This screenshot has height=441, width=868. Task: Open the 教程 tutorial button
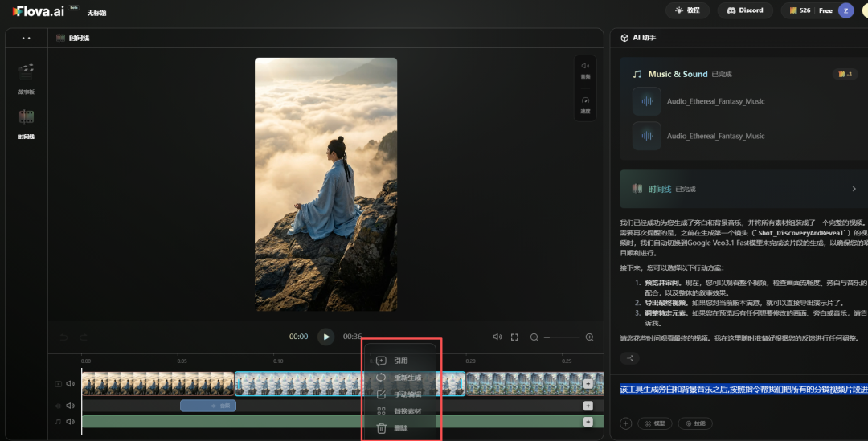tap(687, 10)
